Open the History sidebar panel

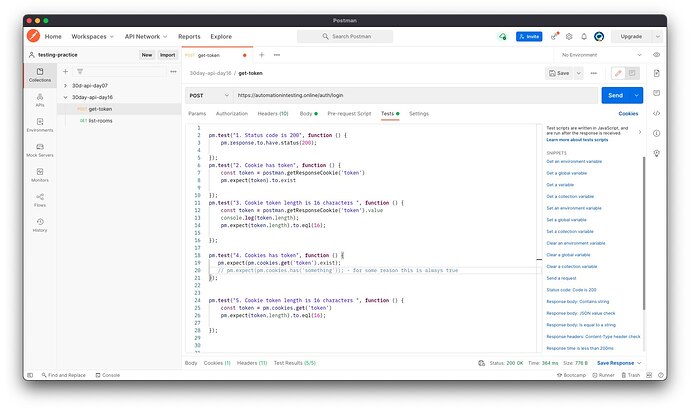click(40, 225)
